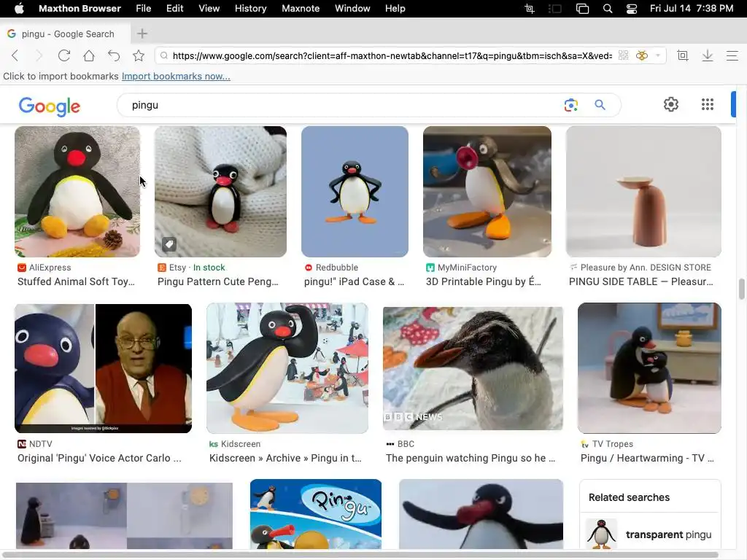747x560 pixels.
Task: Open NDTV Pingu voice actor image
Action: pyautogui.click(x=103, y=368)
